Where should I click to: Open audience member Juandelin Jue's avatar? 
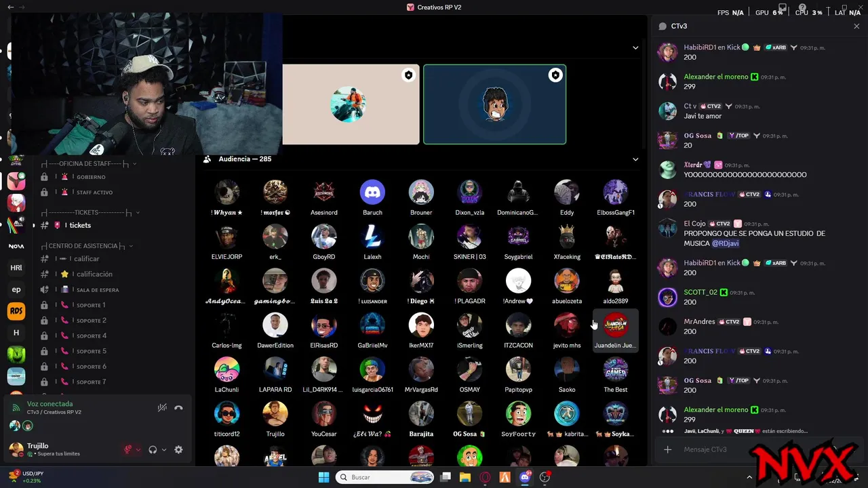616,325
